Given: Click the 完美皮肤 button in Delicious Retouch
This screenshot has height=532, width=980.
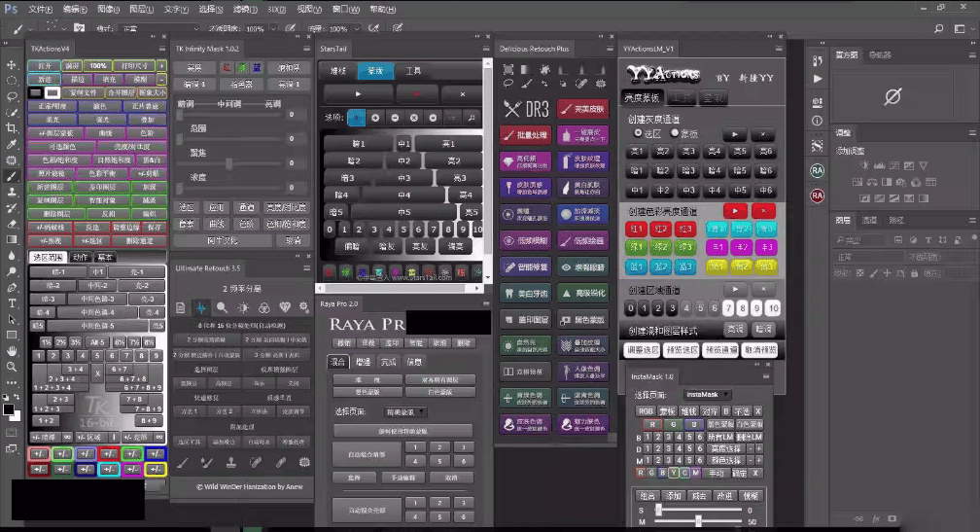Looking at the screenshot, I should pyautogui.click(x=587, y=108).
